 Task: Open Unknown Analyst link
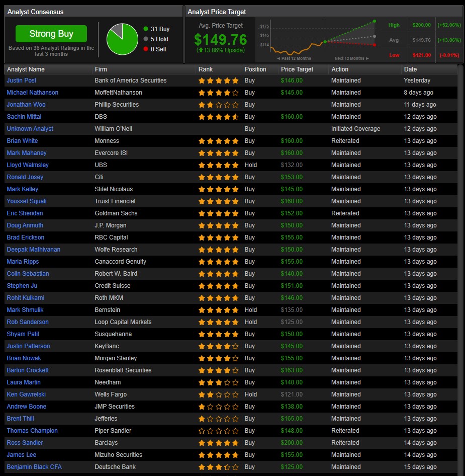coord(30,129)
